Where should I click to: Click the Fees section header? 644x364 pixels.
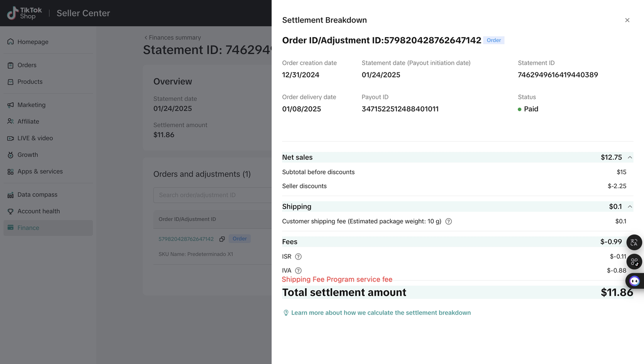[x=458, y=242]
